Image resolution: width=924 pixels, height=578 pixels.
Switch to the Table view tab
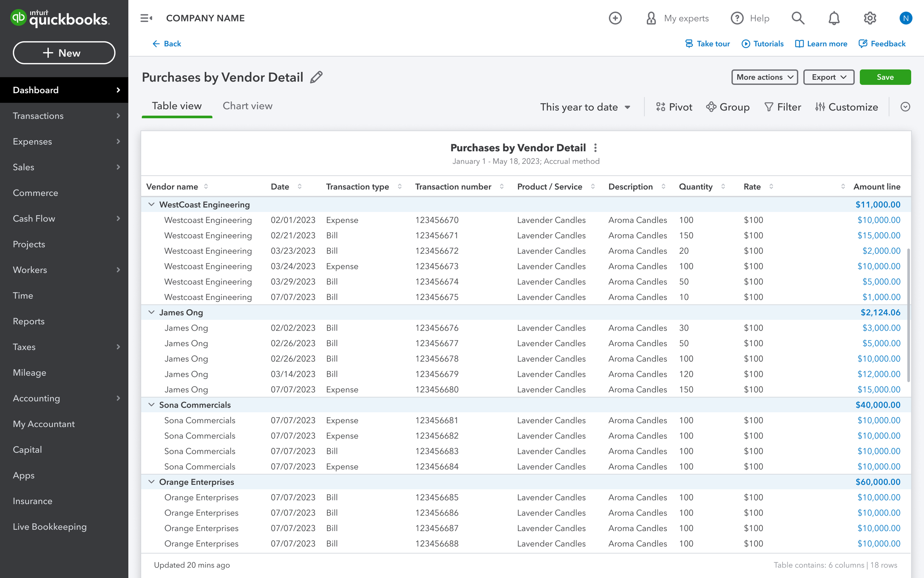pyautogui.click(x=177, y=106)
